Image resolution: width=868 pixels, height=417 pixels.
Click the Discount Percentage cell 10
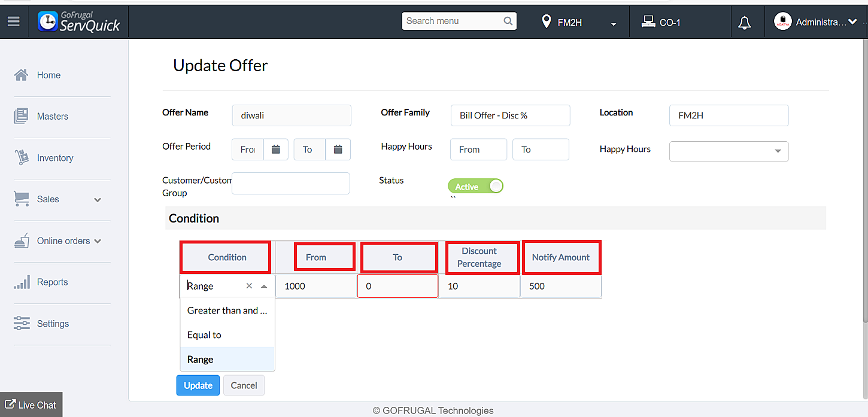479,286
